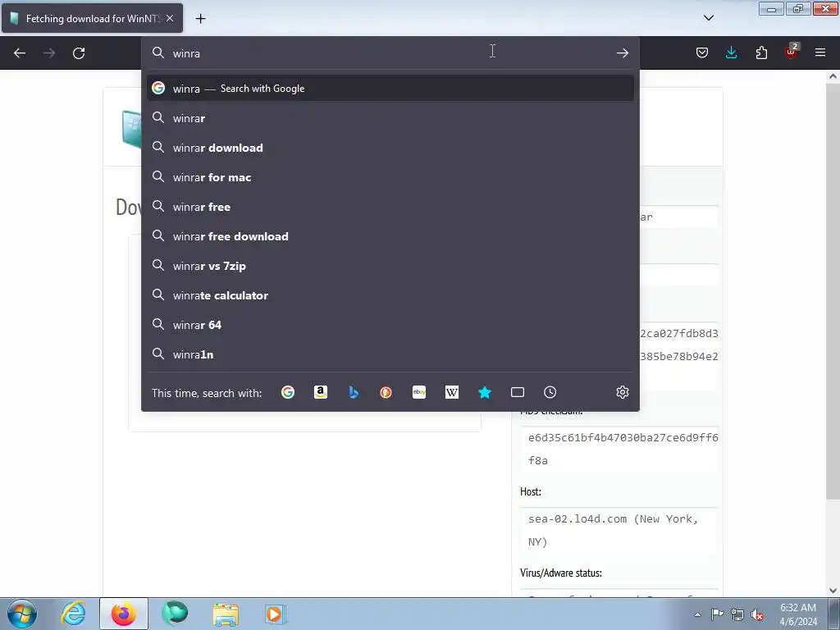
Task: Show hidden tray icons arrow
Action: [x=697, y=614]
